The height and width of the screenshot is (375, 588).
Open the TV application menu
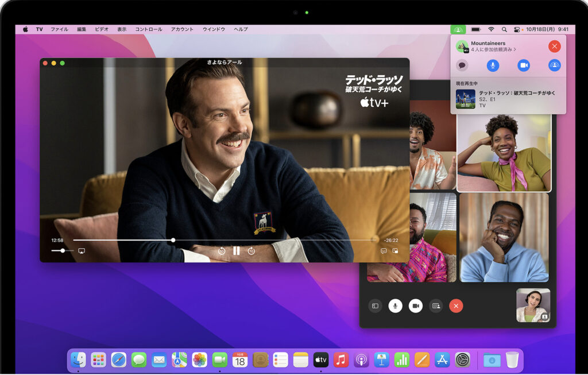click(x=40, y=29)
